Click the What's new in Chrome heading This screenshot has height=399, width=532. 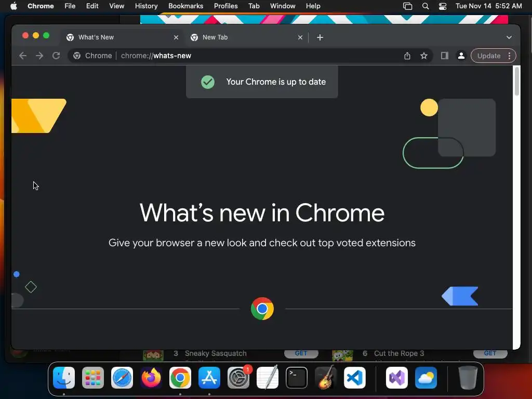[262, 213]
